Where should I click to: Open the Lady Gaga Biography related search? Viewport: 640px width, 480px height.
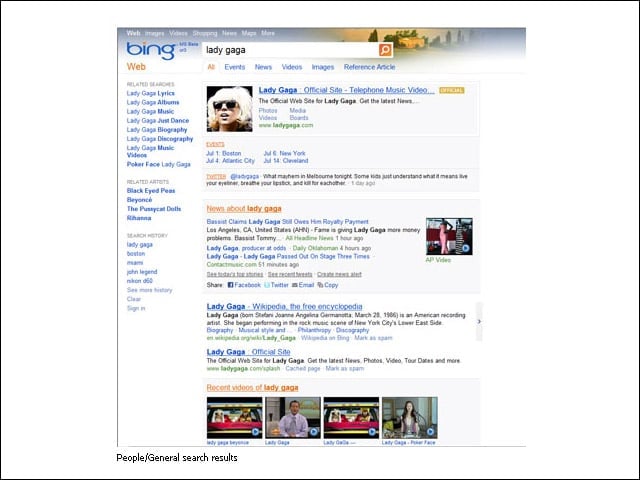157,129
